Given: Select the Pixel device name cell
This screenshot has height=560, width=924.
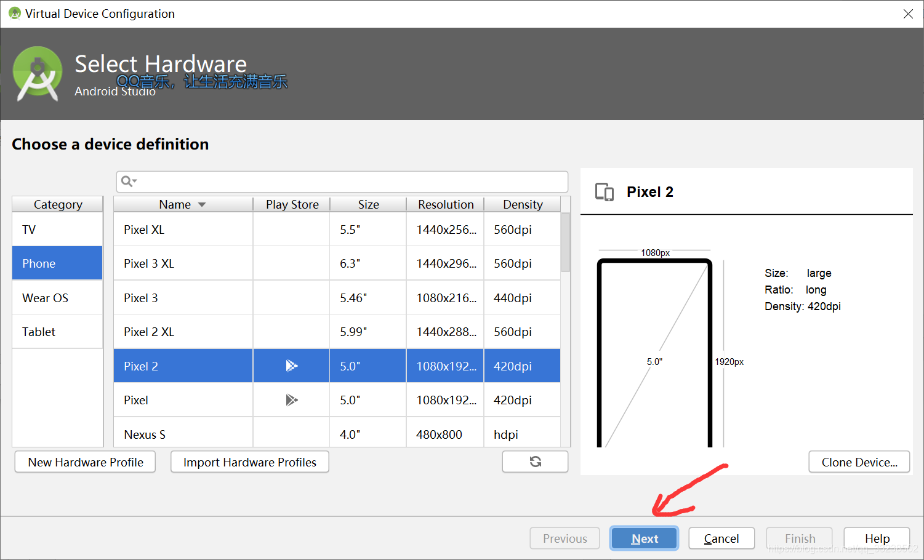Looking at the screenshot, I should 183,400.
